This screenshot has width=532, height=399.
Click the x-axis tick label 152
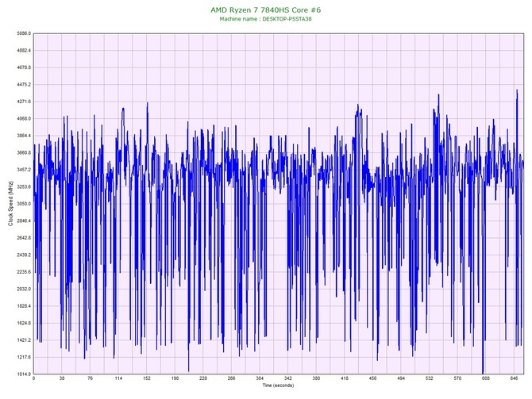[x=147, y=378]
